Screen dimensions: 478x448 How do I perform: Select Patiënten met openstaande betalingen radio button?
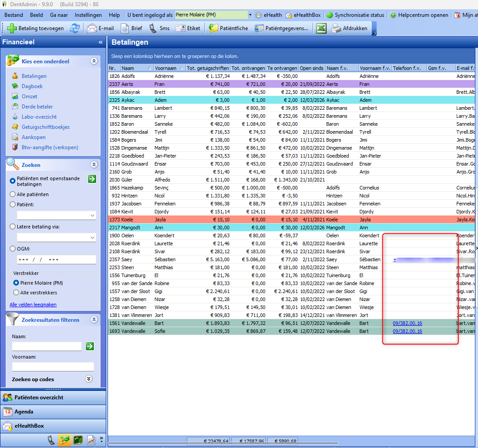[12, 181]
